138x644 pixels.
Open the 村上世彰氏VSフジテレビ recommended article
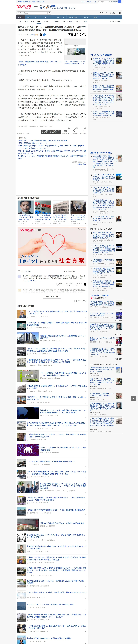coord(57,312)
